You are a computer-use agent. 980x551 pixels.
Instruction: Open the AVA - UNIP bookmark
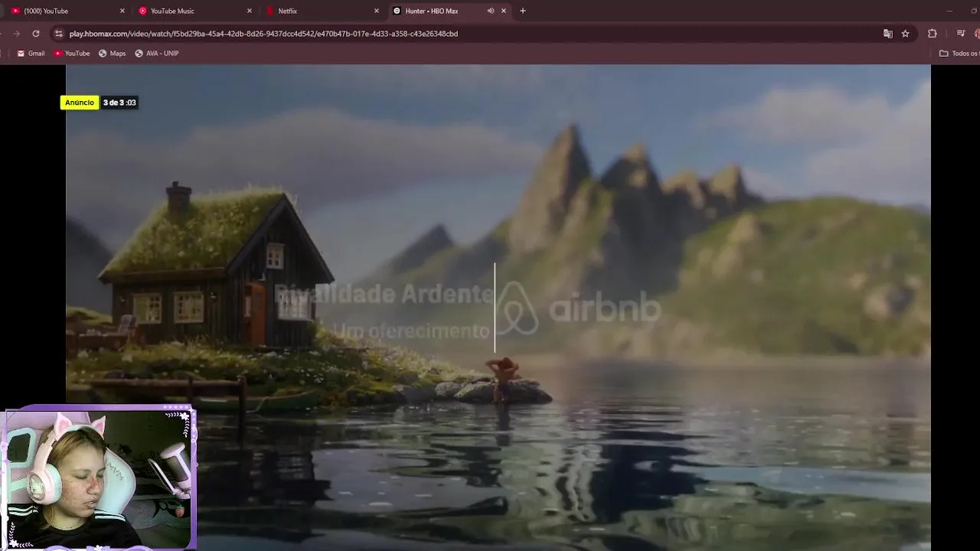coord(156,54)
